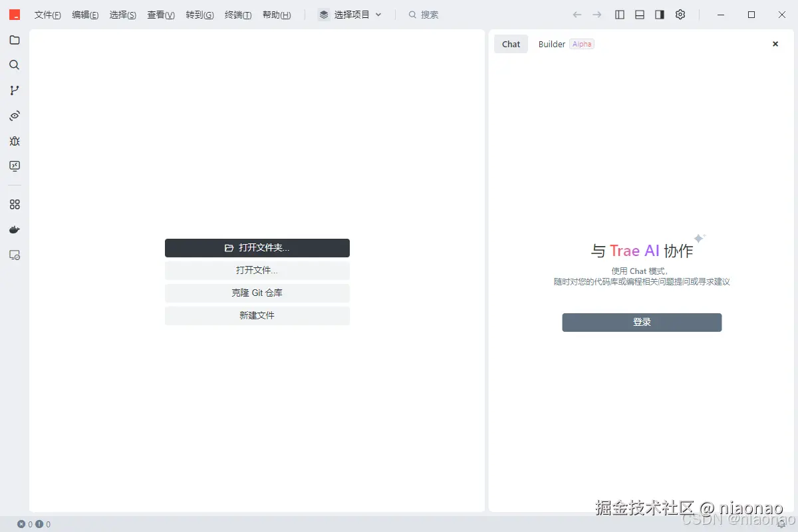Screen dimensions: 798x532
Task: Select the Search icon in the sidebar
Action: pyautogui.click(x=15, y=65)
